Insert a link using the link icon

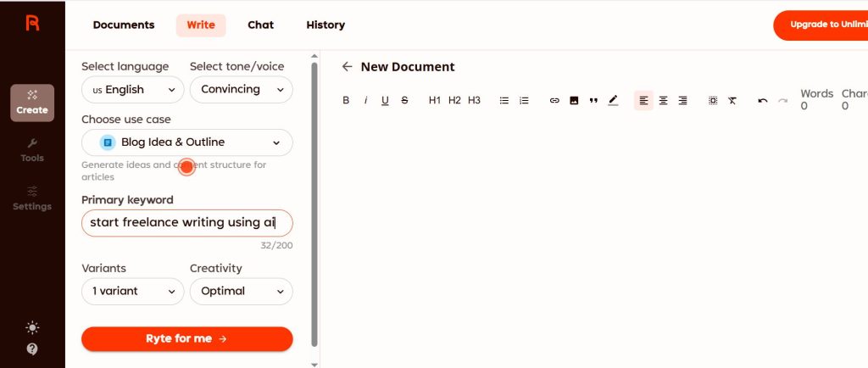click(554, 100)
